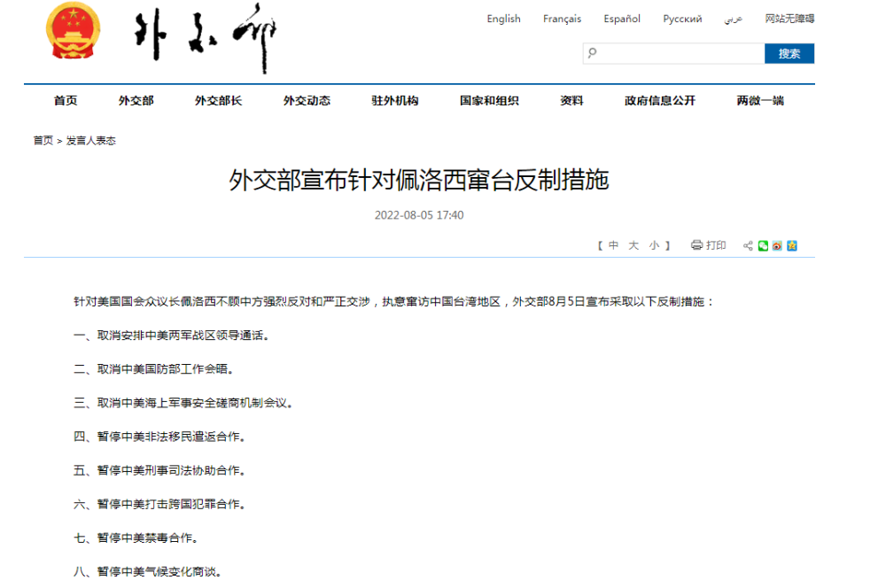Click the Qzone star share icon

click(792, 245)
